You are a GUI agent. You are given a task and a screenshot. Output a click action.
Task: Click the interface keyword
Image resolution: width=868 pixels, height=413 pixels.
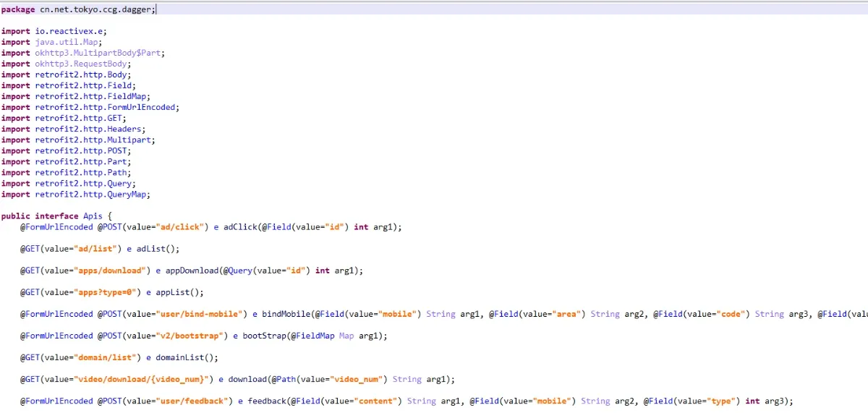point(56,216)
